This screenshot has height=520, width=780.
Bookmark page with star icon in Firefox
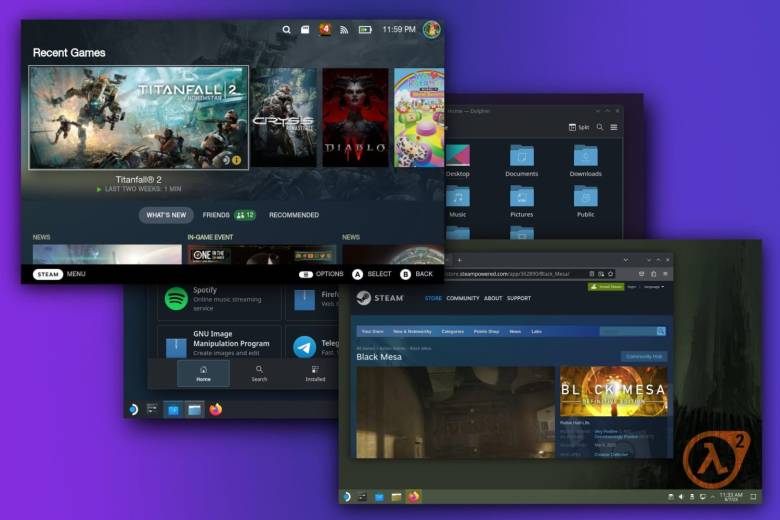tap(610, 274)
